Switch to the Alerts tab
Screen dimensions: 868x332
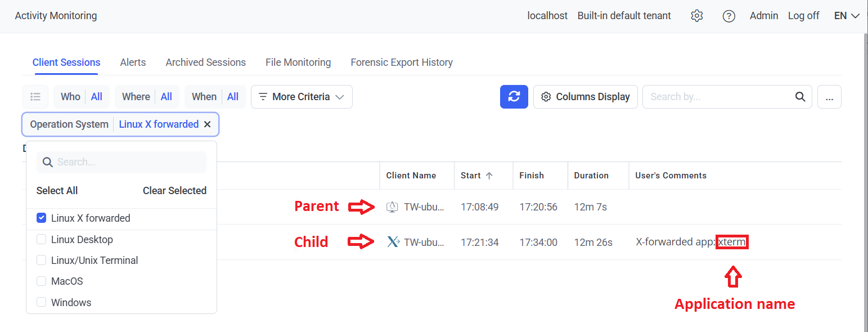click(x=133, y=62)
